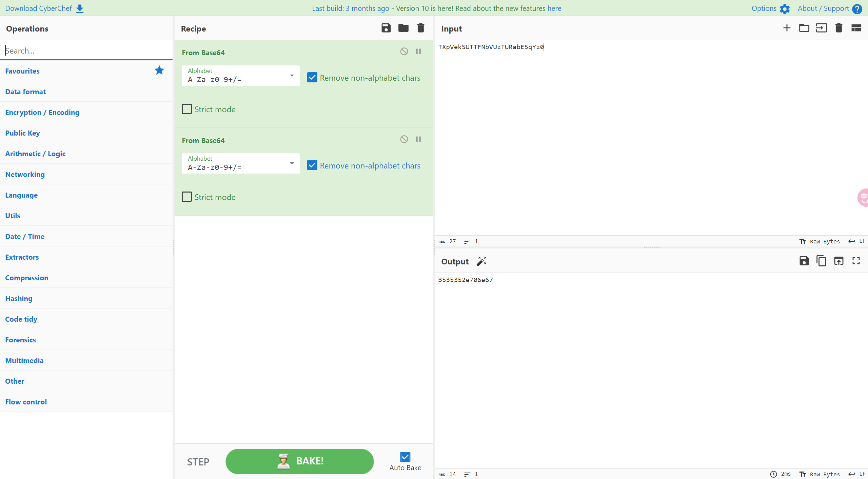Click the Output magic wand icon

click(x=481, y=261)
